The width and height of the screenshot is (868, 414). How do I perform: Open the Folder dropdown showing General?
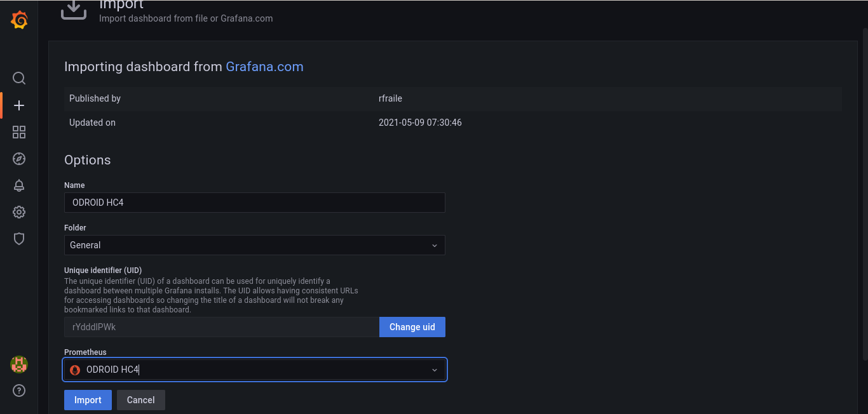(255, 245)
